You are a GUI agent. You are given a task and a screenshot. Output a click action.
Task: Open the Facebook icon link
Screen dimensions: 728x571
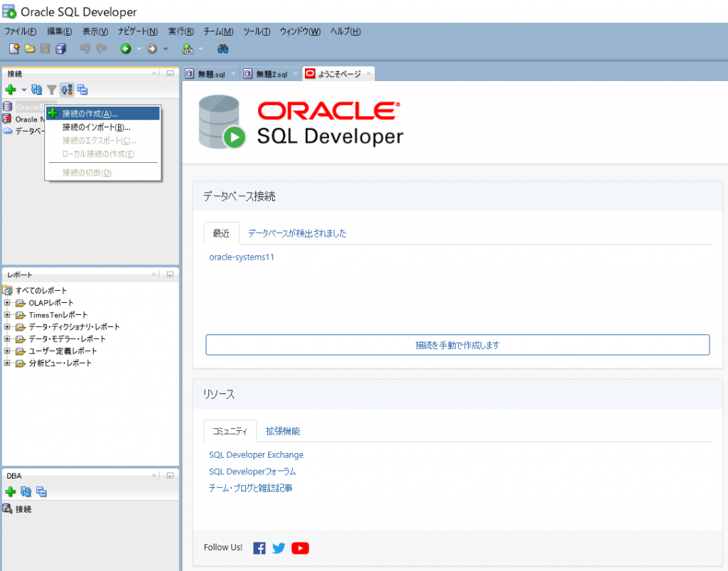click(259, 548)
